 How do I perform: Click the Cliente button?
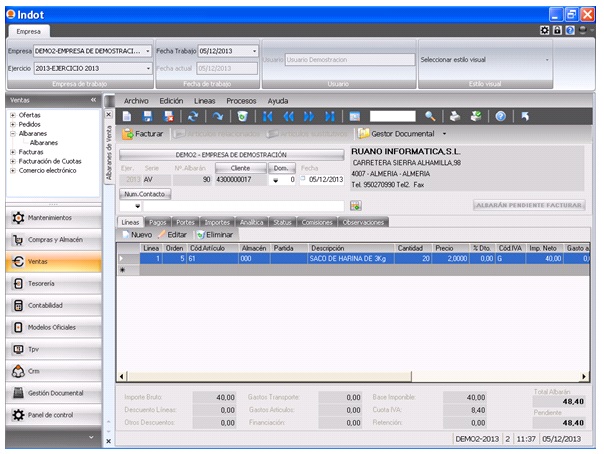click(240, 168)
